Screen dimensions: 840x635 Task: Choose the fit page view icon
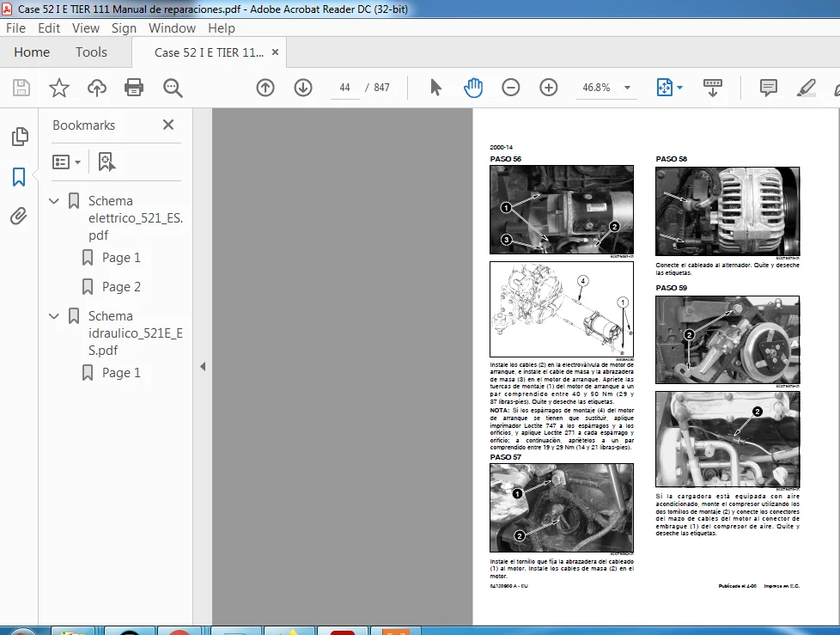point(664,88)
